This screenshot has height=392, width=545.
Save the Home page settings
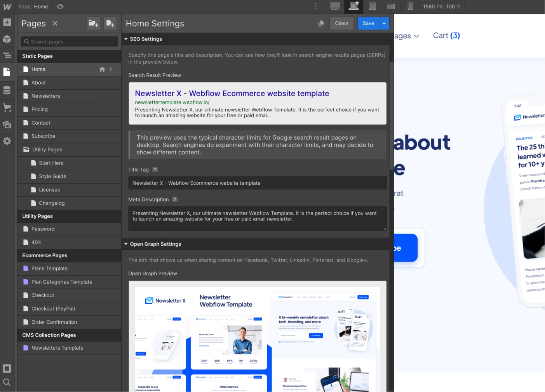[368, 23]
